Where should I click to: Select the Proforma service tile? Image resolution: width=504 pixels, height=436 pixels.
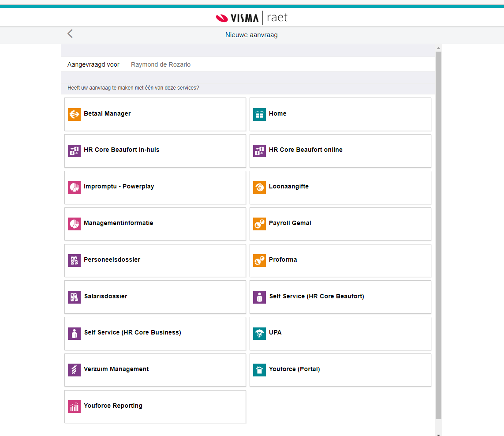point(340,261)
